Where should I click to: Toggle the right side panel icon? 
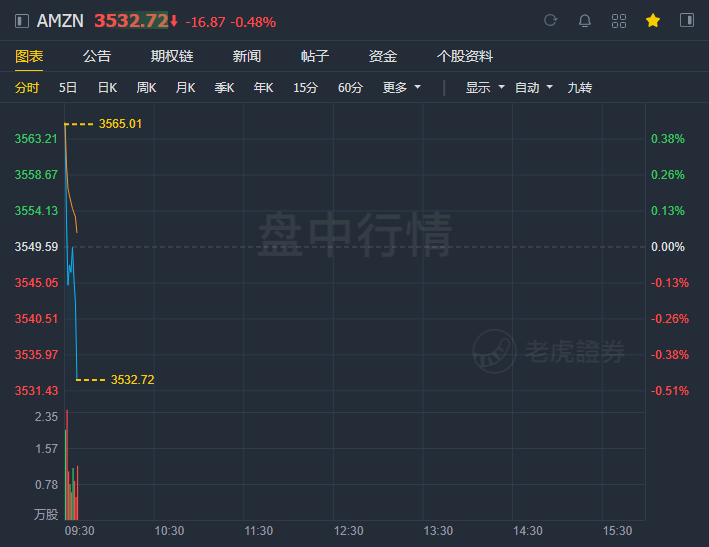click(x=687, y=20)
